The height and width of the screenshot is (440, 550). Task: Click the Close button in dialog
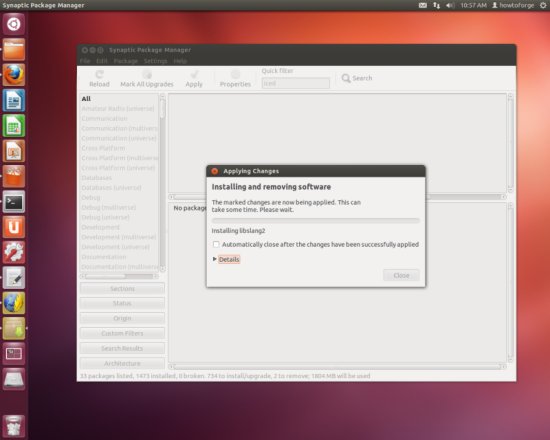coord(401,275)
